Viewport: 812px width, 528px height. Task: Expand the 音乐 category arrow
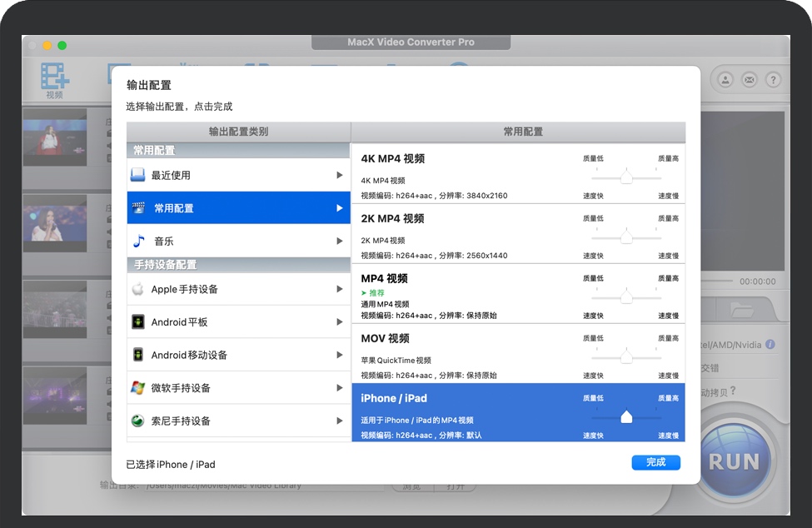pos(340,241)
